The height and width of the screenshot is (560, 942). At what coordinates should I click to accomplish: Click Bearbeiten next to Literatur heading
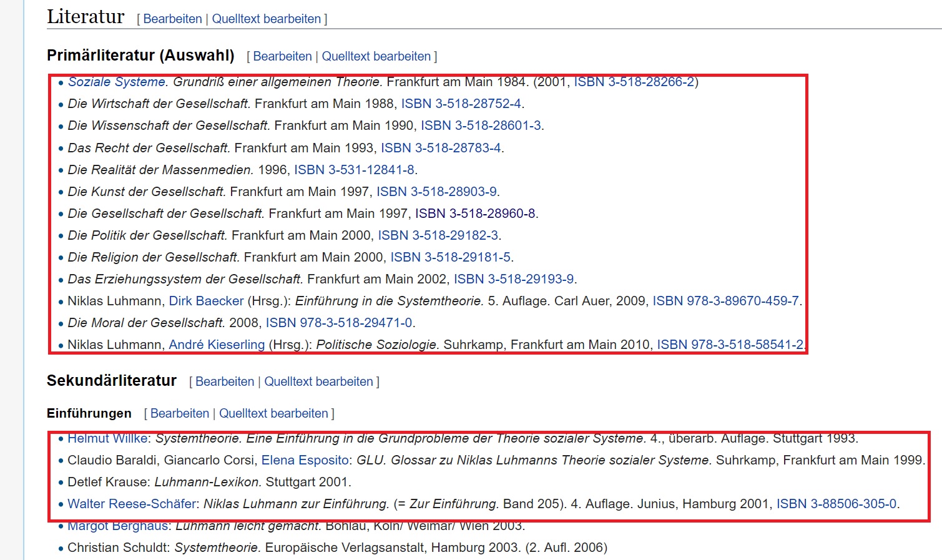[172, 19]
